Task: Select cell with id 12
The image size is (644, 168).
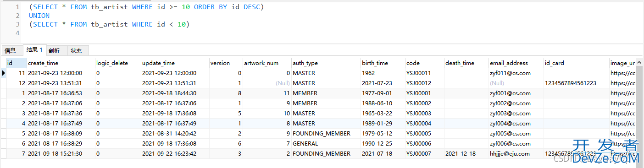Action: click(x=16, y=83)
